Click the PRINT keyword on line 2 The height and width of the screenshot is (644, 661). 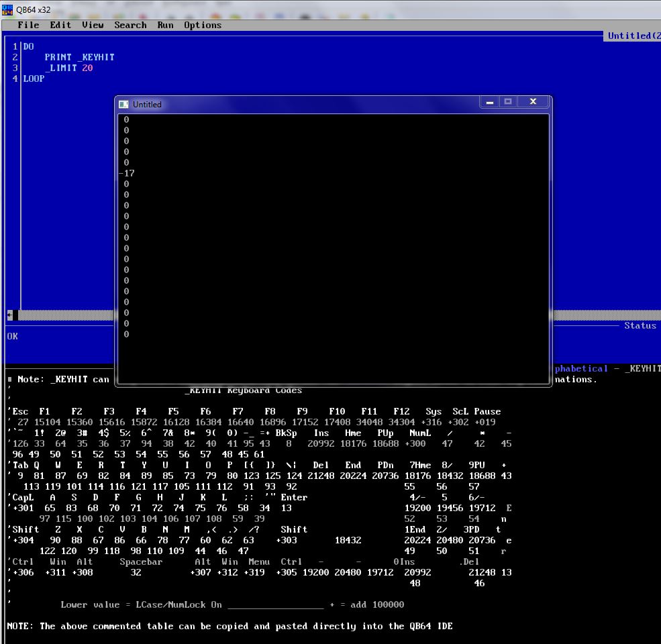pos(58,57)
